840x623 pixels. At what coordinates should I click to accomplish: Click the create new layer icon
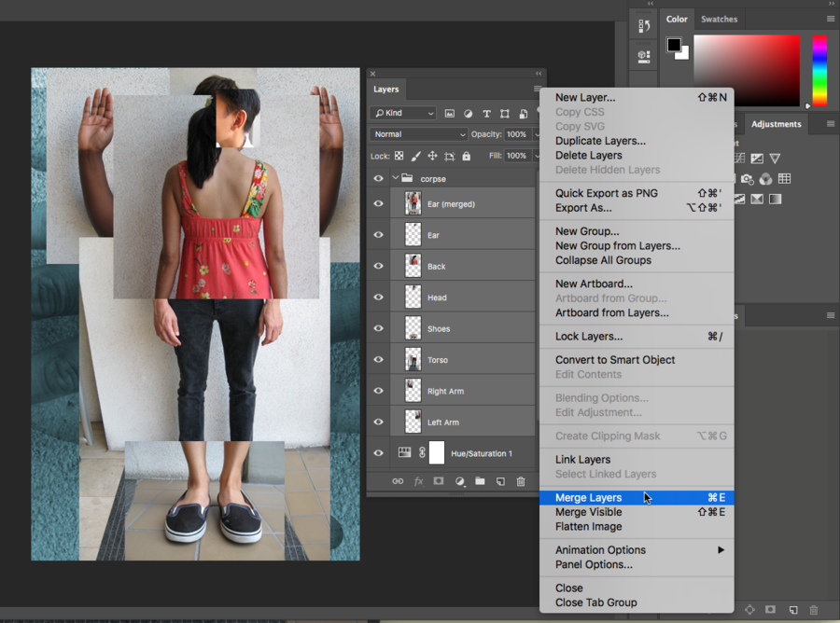[500, 481]
